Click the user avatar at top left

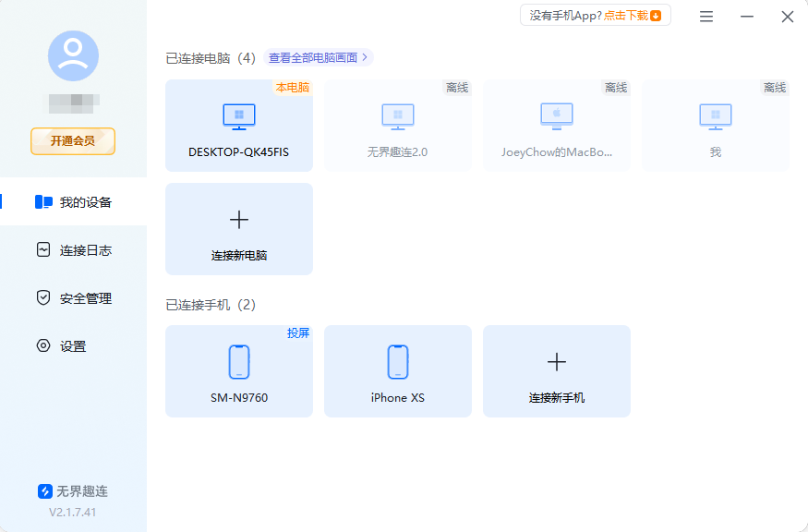[72, 55]
